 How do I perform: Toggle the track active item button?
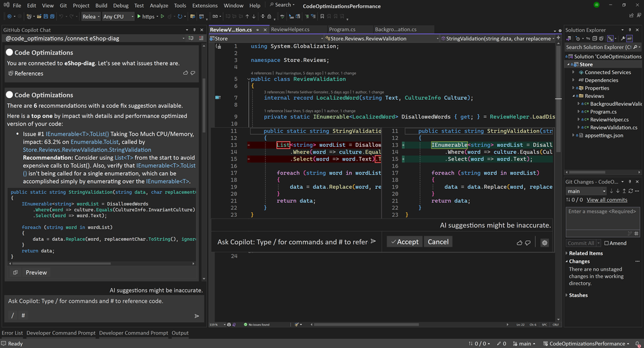610,38
